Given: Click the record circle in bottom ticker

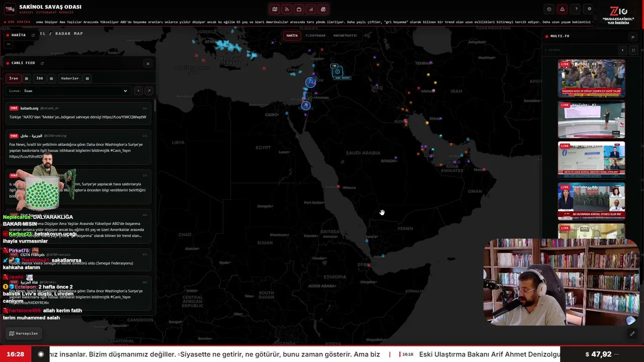Looking at the screenshot, I should (x=41, y=354).
